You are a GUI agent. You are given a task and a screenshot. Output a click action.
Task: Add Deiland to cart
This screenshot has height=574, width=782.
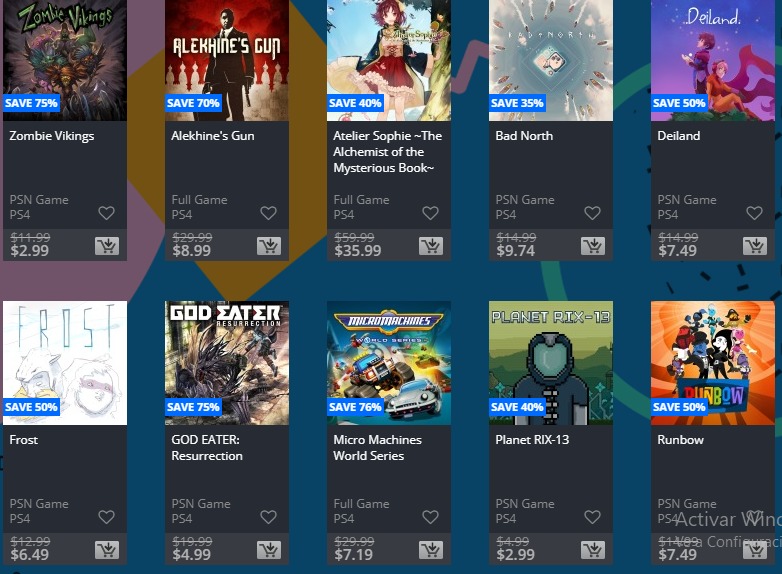[755, 246]
